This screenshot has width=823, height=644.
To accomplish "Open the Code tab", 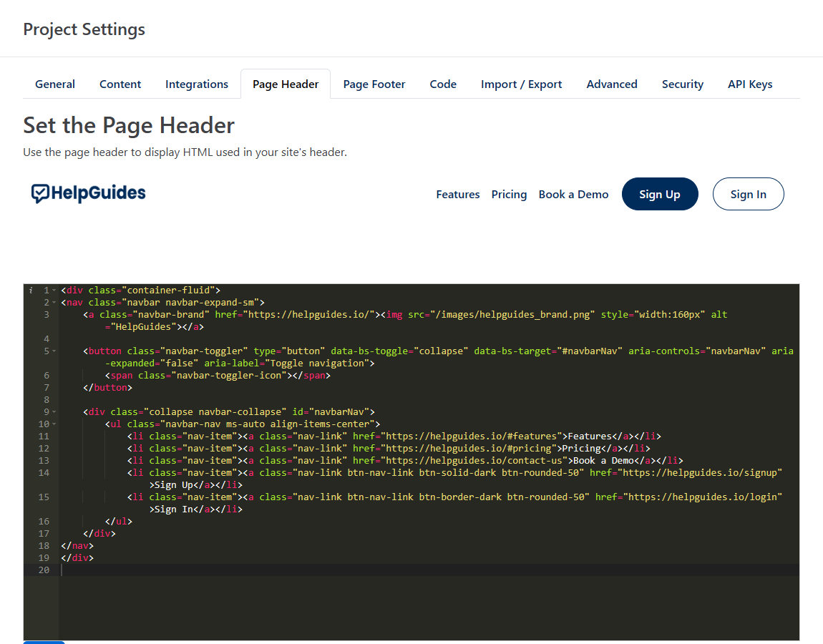I will tap(443, 84).
